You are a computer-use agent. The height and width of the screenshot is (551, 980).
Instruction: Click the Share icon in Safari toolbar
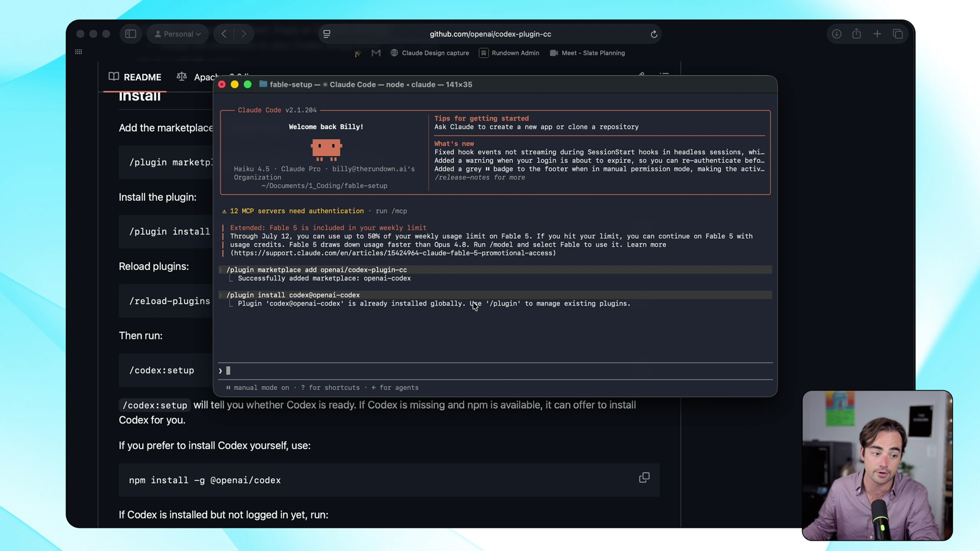[857, 34]
